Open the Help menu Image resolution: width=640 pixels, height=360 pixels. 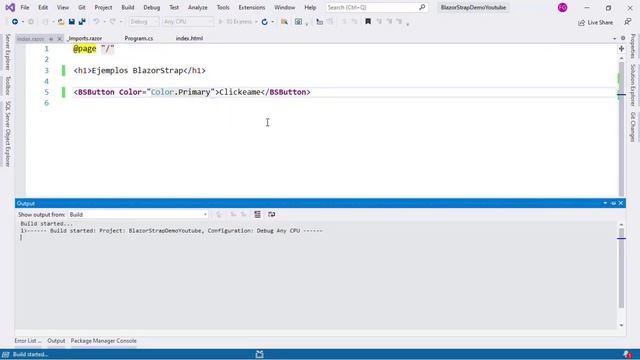coord(310,7)
